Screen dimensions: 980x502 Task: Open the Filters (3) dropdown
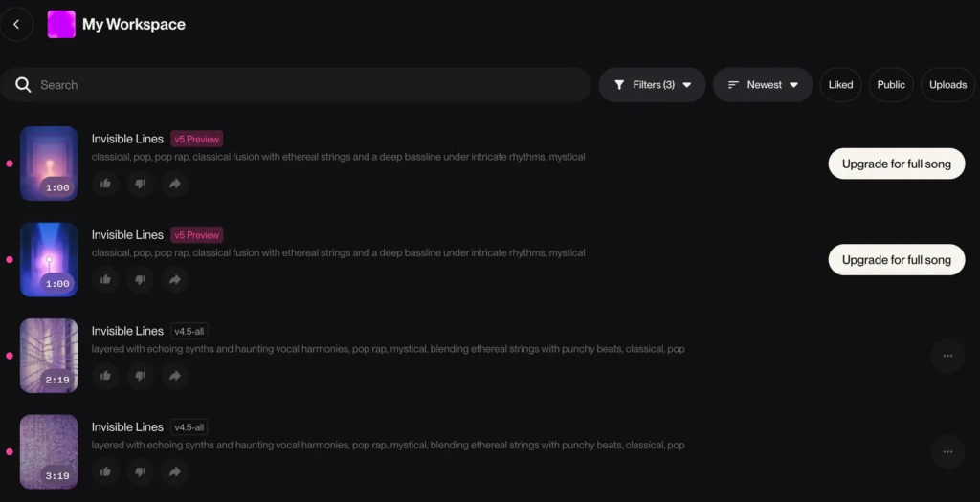tap(652, 85)
